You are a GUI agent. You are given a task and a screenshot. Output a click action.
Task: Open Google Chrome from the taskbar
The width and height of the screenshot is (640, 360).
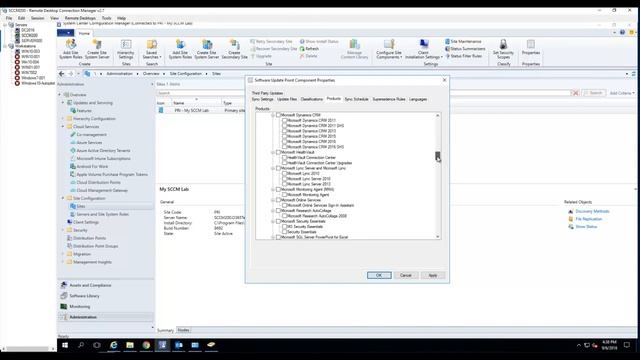tap(146, 345)
